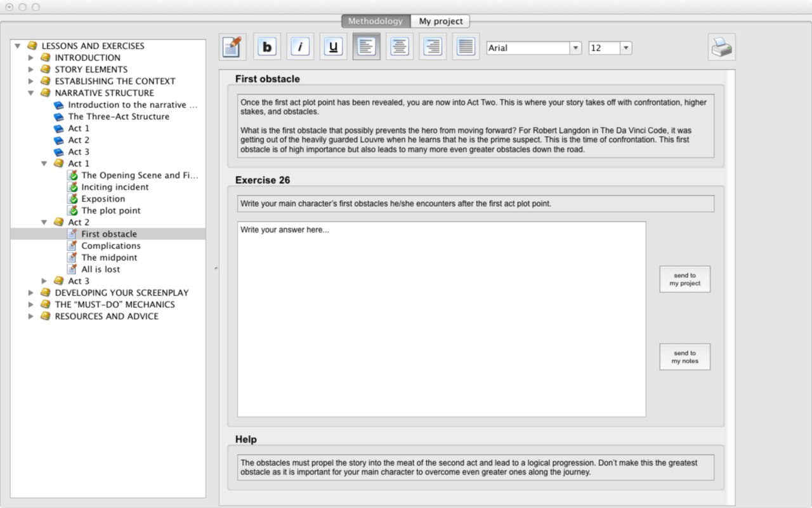Switch to the Methodology tab
The image size is (812, 508).
coord(376,21)
